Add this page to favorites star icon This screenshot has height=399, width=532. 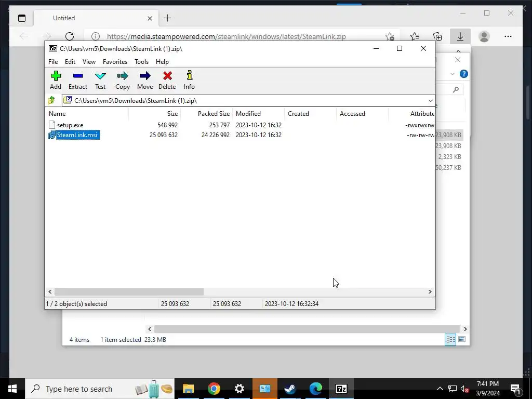390,36
